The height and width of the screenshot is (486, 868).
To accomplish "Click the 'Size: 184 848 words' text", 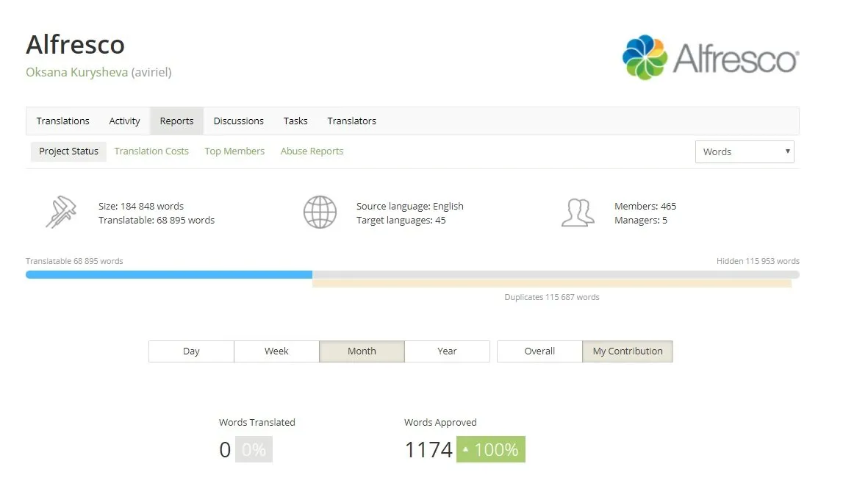I will (141, 206).
